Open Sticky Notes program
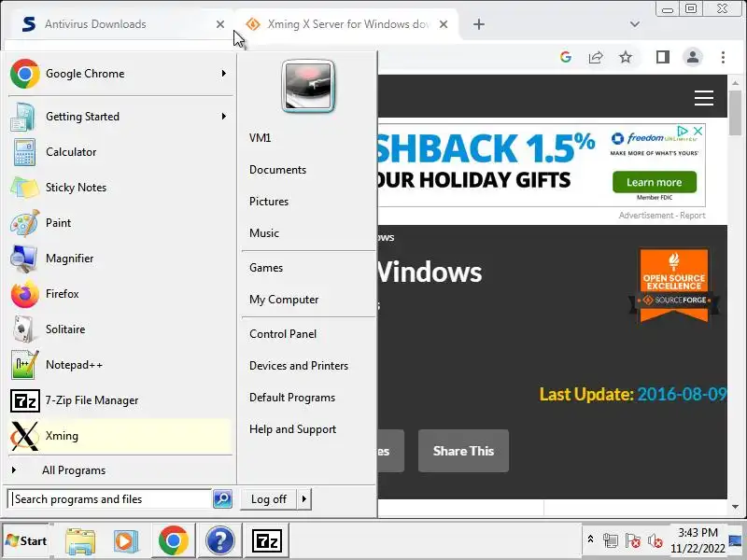Image resolution: width=747 pixels, height=560 pixels. click(x=120, y=188)
